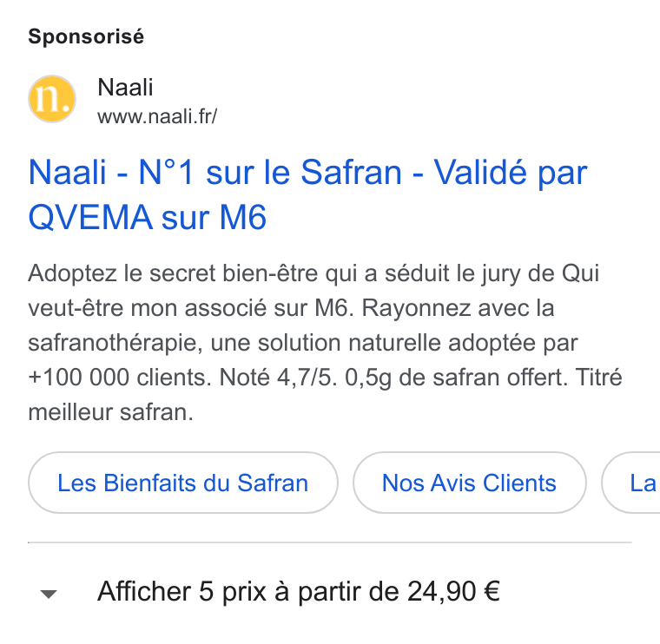Click the yellow Naali logo icon

52,99
